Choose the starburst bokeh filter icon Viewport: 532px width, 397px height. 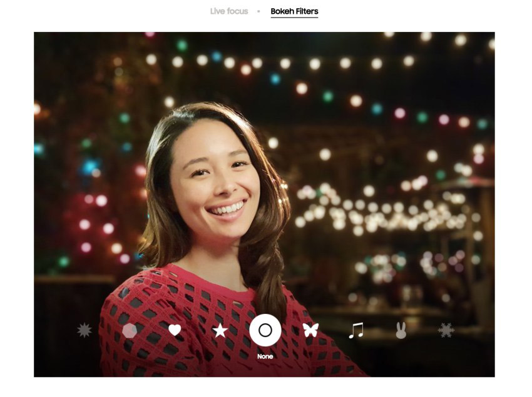pos(84,330)
